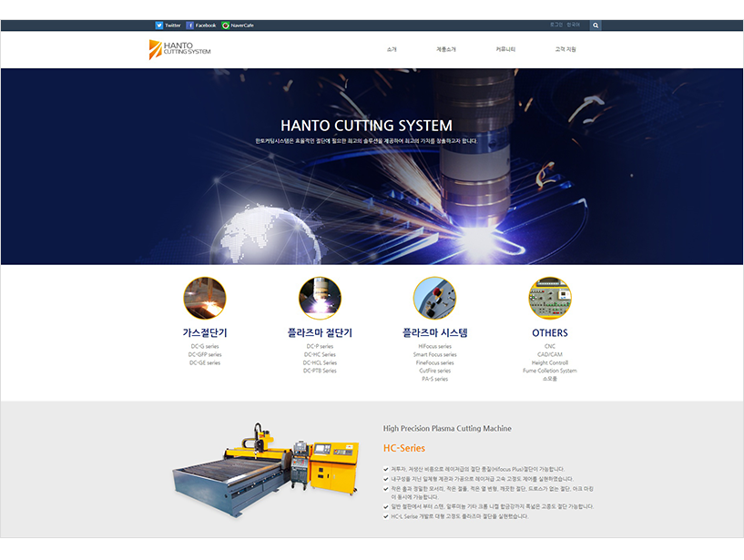Open 소모품 link under OTHERS
The height and width of the screenshot is (560, 744).
550,379
